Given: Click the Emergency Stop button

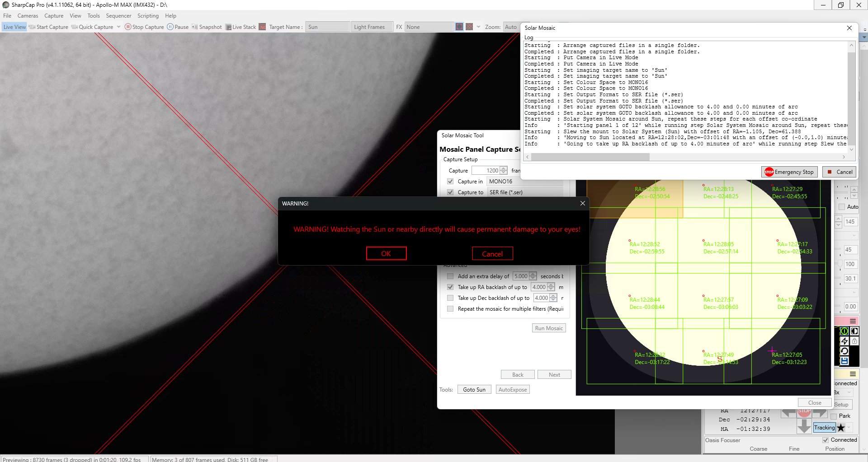Looking at the screenshot, I should (x=789, y=172).
